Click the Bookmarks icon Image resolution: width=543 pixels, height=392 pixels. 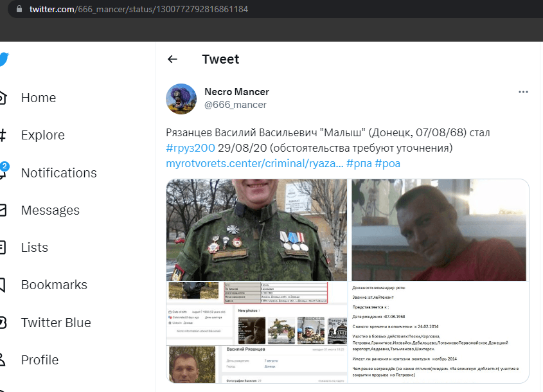3,285
